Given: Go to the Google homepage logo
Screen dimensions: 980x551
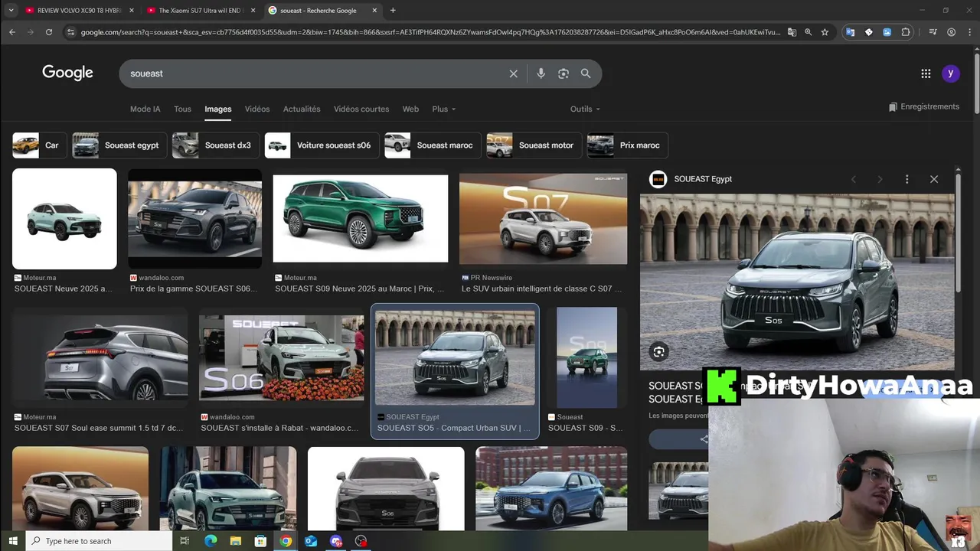Looking at the screenshot, I should tap(67, 73).
